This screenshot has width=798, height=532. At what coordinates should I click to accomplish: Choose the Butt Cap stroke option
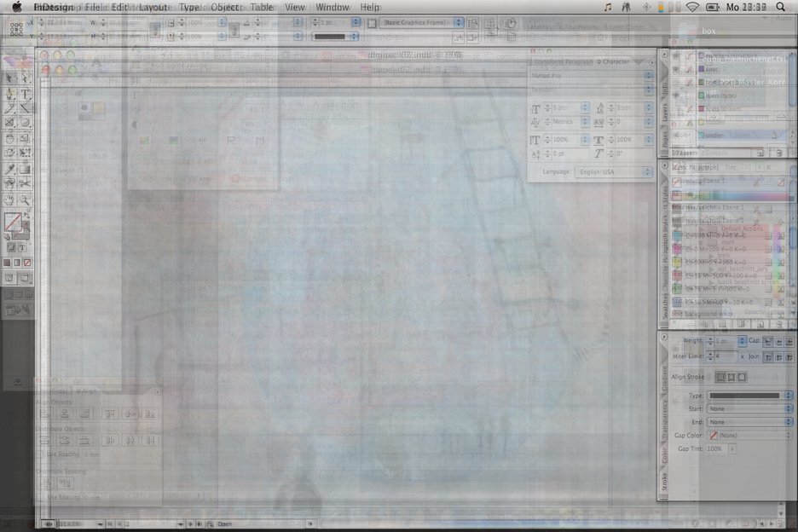(767, 341)
